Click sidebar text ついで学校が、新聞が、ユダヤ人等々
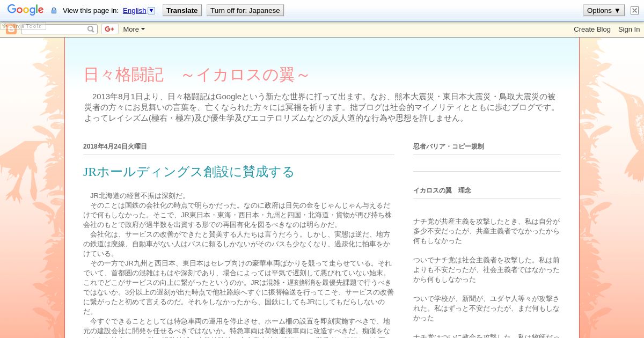 pyautogui.click(x=486, y=308)
